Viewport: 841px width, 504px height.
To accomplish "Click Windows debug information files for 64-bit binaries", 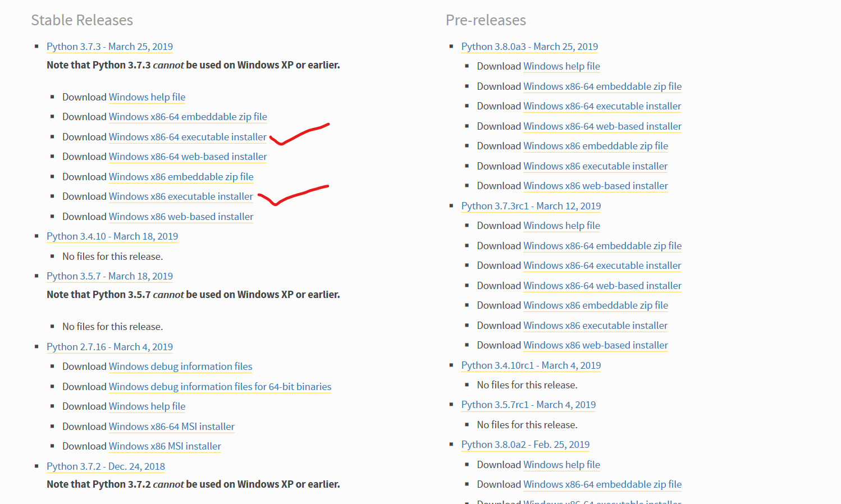I will [x=220, y=387].
